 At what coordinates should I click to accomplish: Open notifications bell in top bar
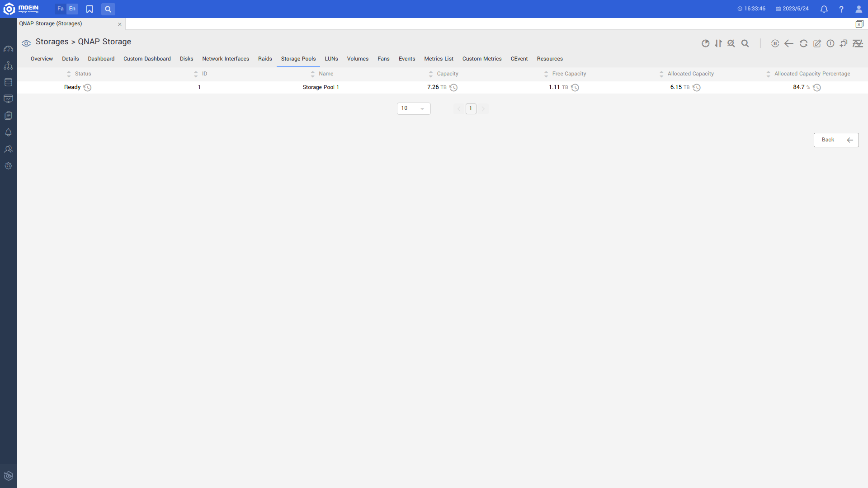[x=824, y=9]
